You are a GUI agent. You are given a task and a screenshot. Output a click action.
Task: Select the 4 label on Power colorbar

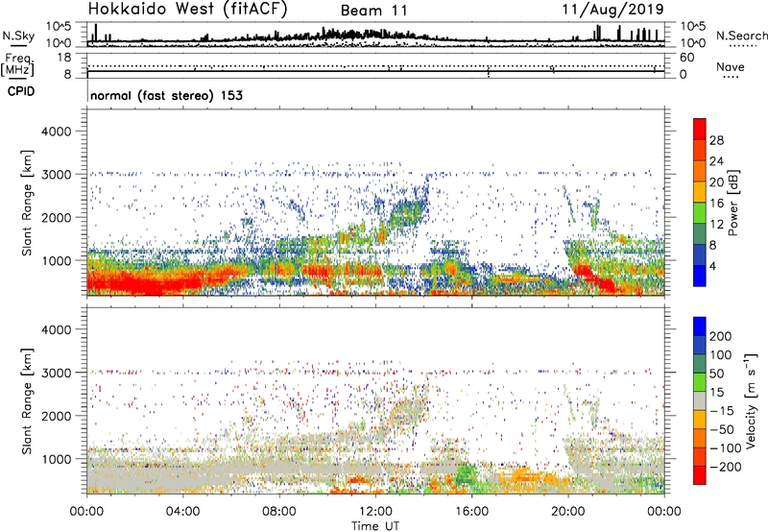coord(712,266)
